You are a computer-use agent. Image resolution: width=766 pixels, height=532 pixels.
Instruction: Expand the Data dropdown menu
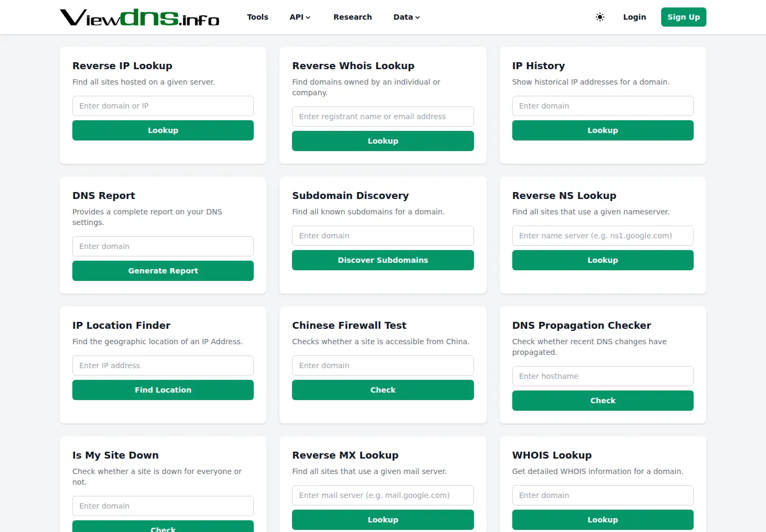(x=406, y=17)
